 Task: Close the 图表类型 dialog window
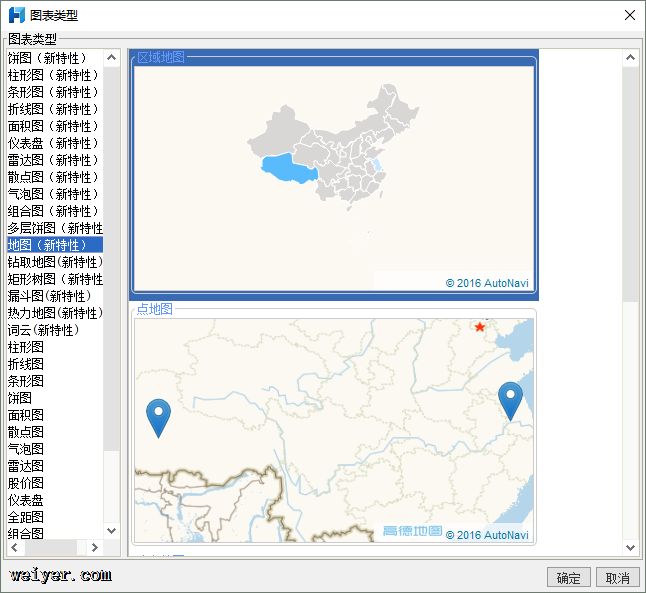coord(629,15)
